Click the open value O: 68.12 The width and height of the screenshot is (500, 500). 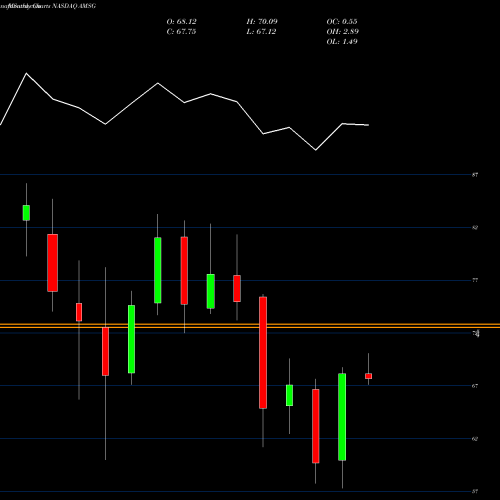[181, 22]
